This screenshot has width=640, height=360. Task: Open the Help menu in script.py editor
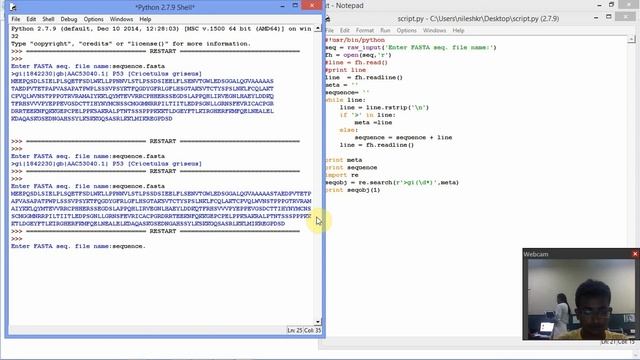pyautogui.click(x=458, y=31)
